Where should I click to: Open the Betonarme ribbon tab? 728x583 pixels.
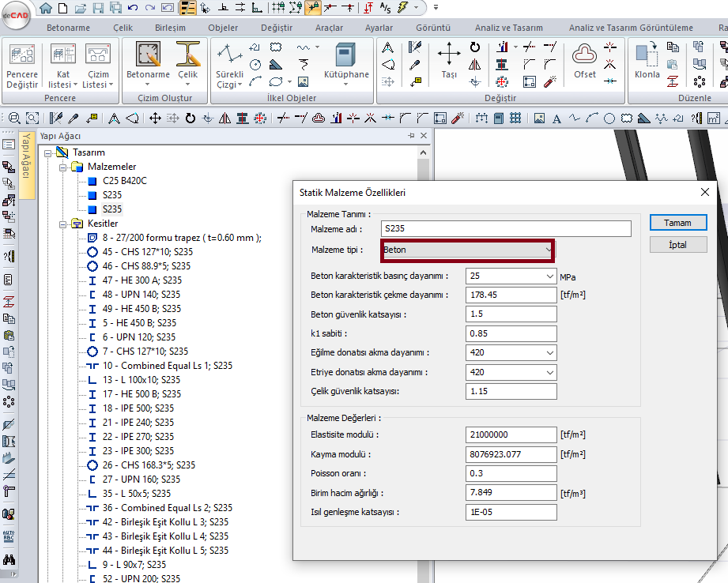point(68,28)
